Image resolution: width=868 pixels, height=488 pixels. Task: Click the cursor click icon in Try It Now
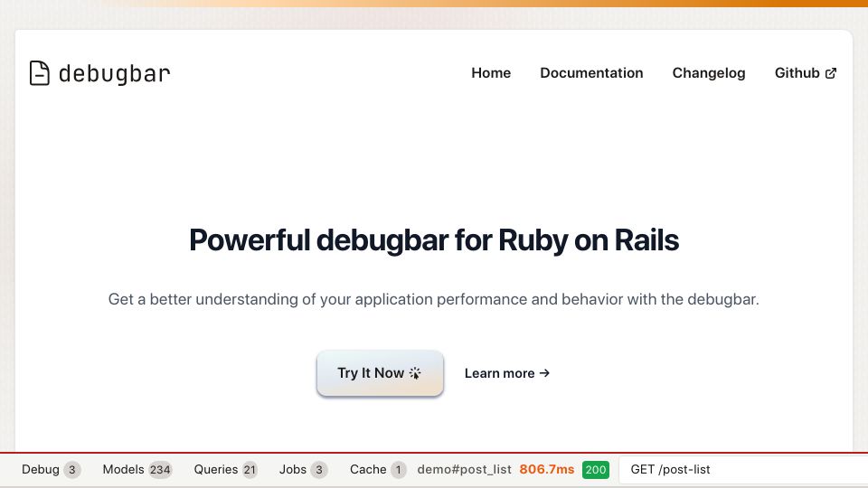pos(415,373)
